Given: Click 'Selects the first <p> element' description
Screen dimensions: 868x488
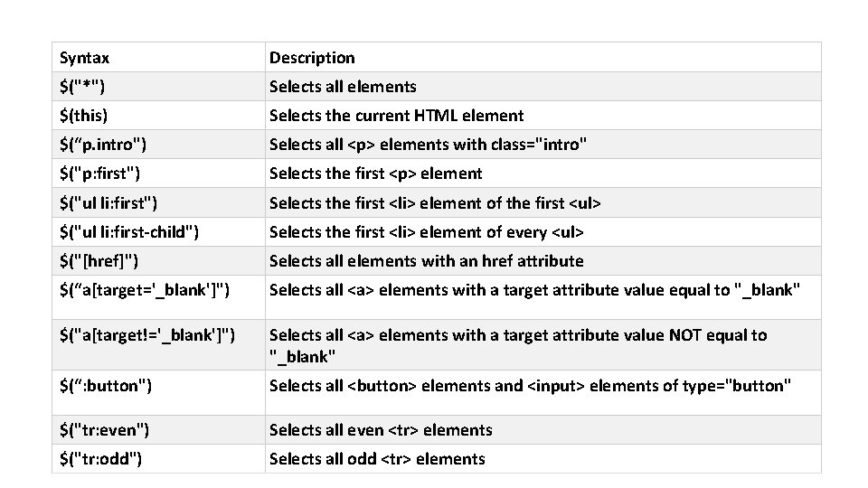Looking at the screenshot, I should [375, 174].
